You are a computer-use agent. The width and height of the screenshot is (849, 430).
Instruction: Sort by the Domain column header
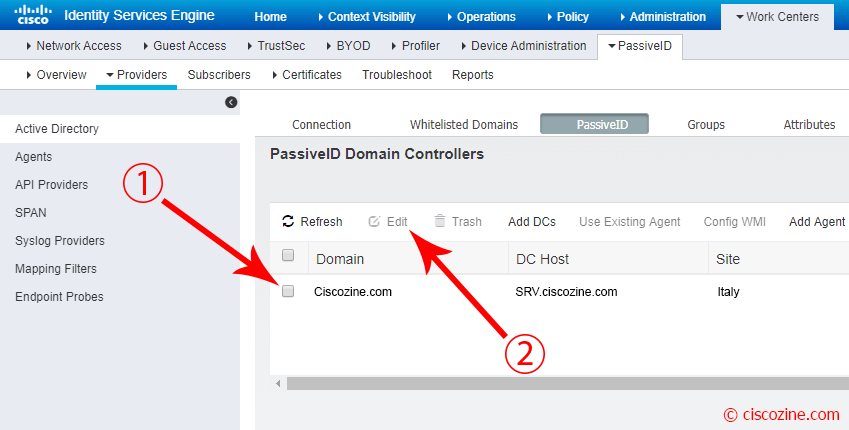[409, 259]
